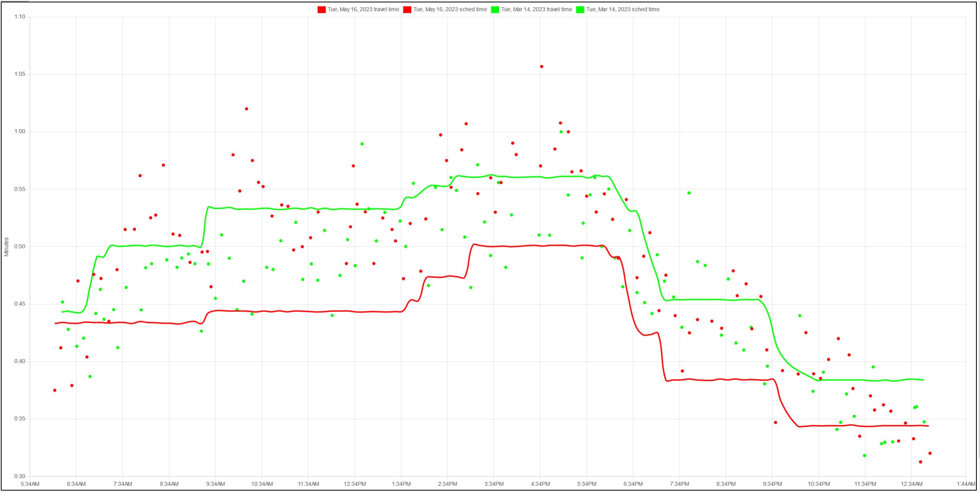Click green swatch for Mar 14 travel time
Screen dimensions: 980x493
point(495,10)
